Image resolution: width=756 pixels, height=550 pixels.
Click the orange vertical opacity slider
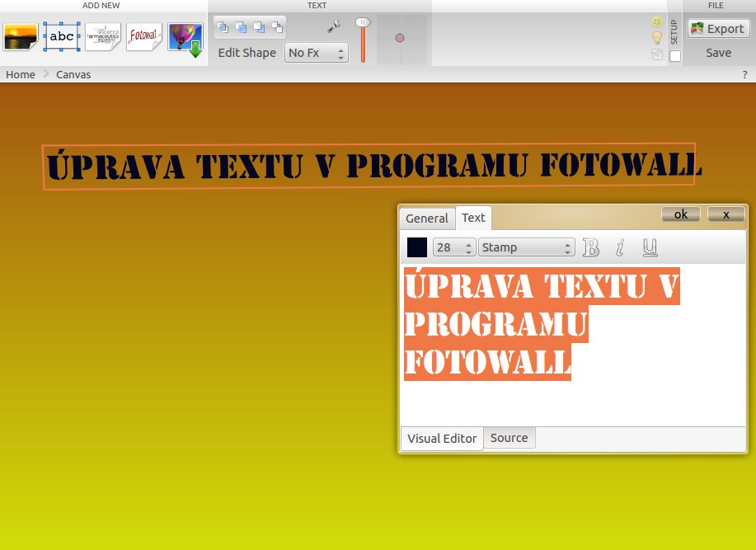tap(363, 41)
